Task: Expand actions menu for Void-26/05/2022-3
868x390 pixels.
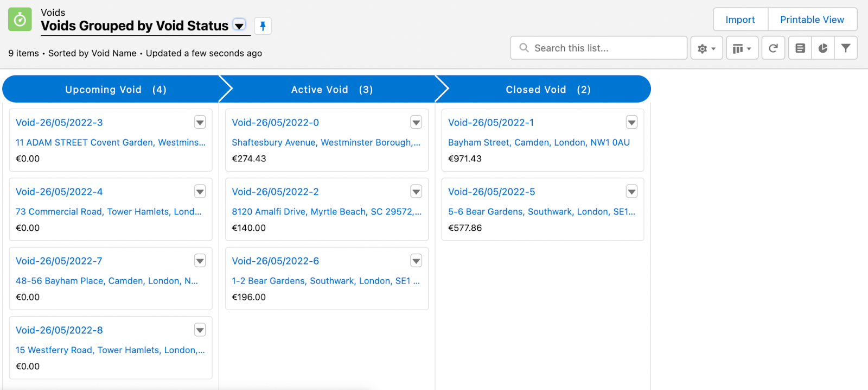Action: click(200, 122)
